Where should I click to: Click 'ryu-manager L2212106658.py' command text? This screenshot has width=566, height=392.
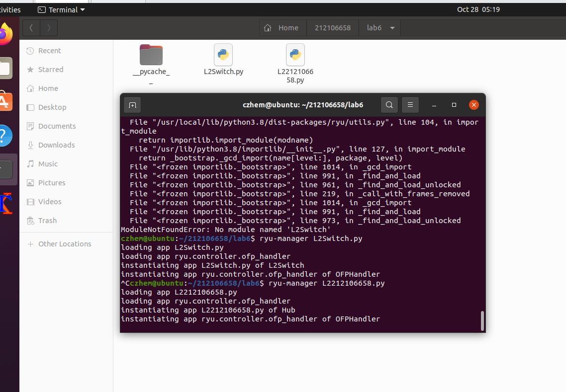(327, 284)
